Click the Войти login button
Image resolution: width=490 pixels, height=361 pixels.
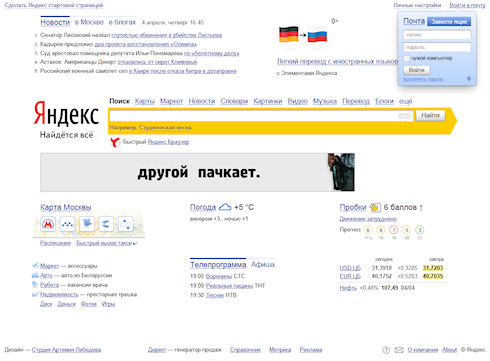(417, 70)
